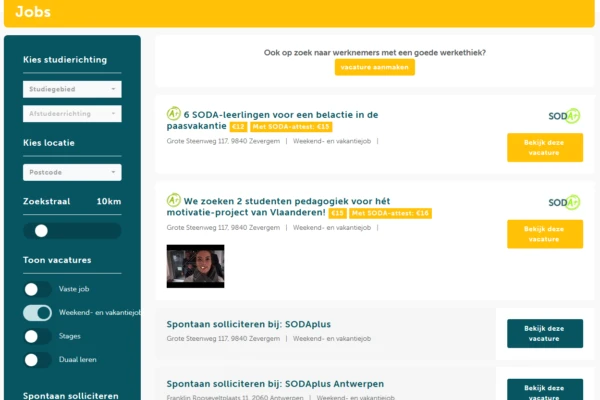Enable the Vaste job toggle
The image size is (600, 400).
coord(38,289)
